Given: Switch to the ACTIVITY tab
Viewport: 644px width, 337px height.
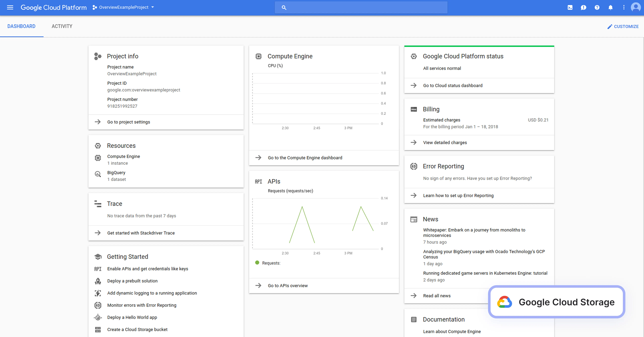Looking at the screenshot, I should pyautogui.click(x=62, y=26).
